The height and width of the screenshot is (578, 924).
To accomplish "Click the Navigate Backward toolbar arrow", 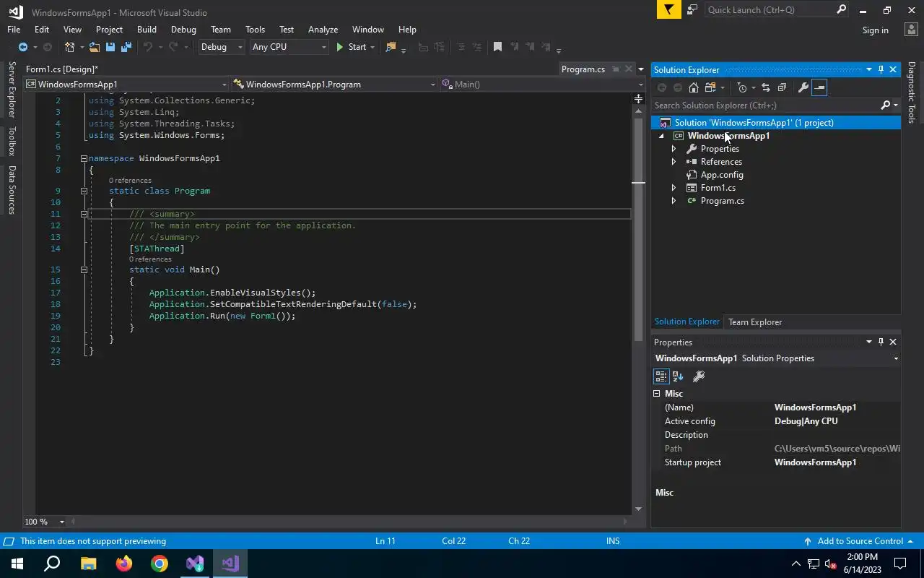I will 22,47.
